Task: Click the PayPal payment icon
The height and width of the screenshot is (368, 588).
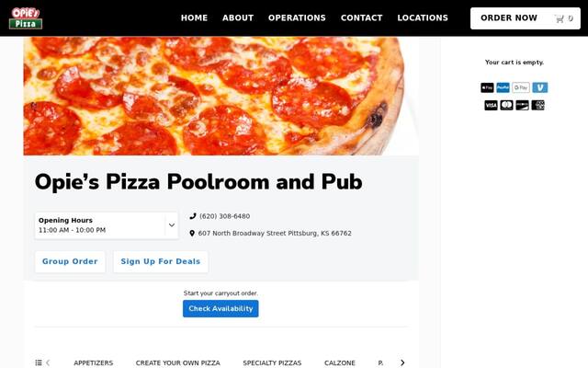Action: (503, 88)
